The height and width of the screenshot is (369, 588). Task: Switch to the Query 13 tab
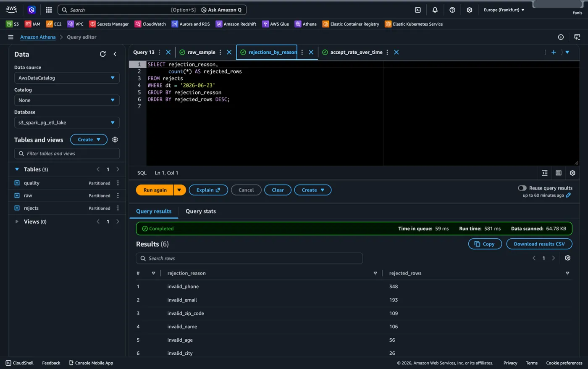pyautogui.click(x=144, y=52)
